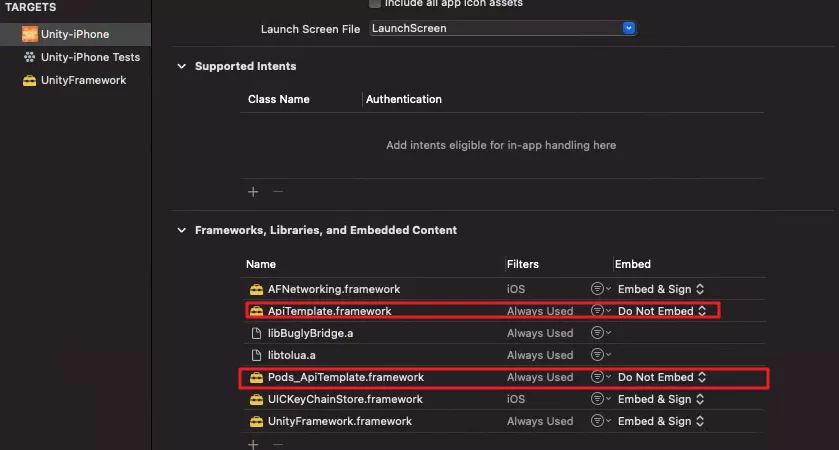
Task: Click iOS filter for UICKeyChainStore.framework
Action: click(516, 400)
